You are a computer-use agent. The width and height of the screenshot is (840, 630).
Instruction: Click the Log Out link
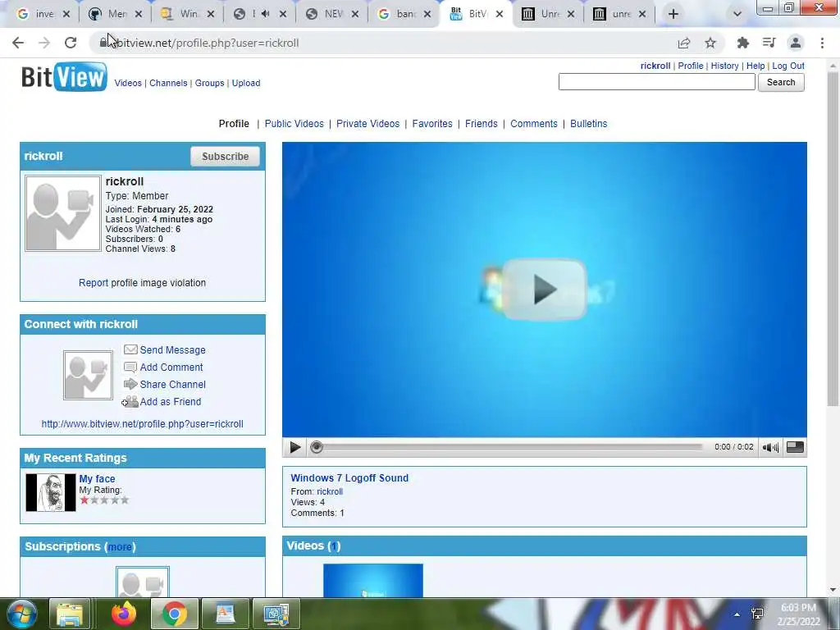pos(788,66)
